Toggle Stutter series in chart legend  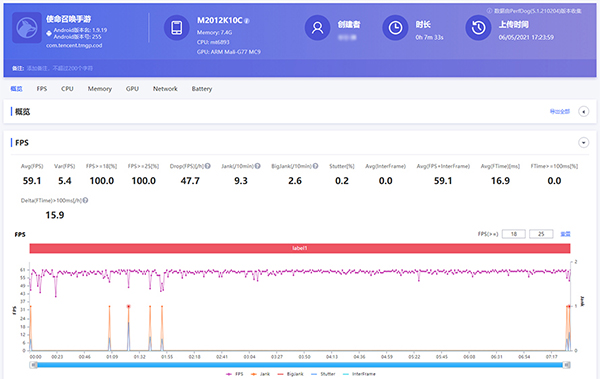tap(323, 374)
